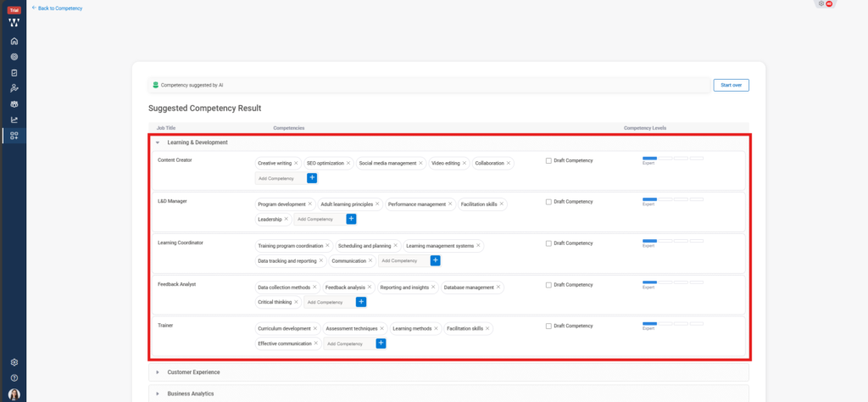This screenshot has width=868, height=402.
Task: Open the help question mark icon
Action: pos(14,378)
